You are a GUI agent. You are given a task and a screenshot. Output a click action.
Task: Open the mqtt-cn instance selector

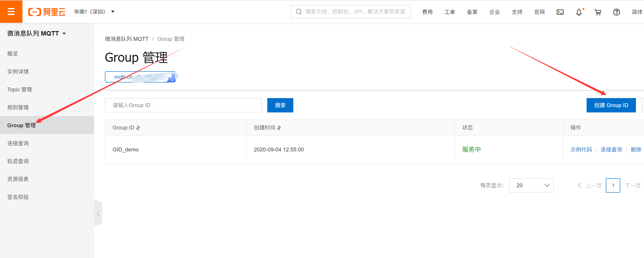(x=140, y=77)
